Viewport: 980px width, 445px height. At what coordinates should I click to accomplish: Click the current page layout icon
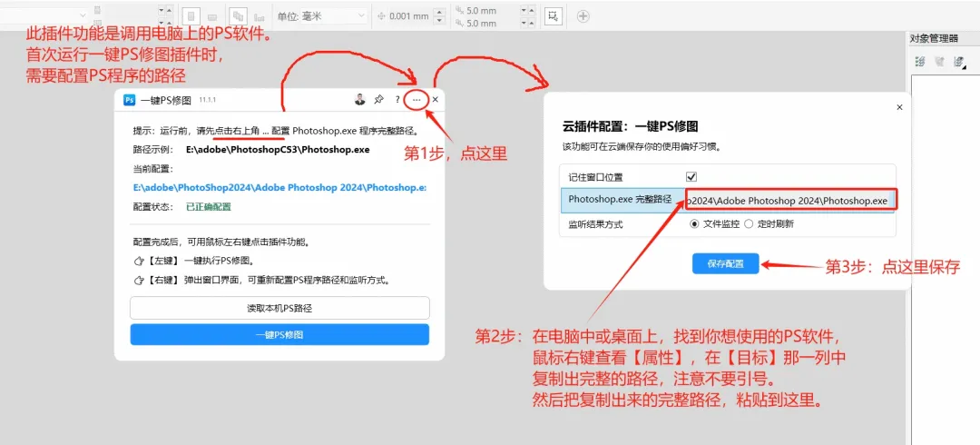258,17
